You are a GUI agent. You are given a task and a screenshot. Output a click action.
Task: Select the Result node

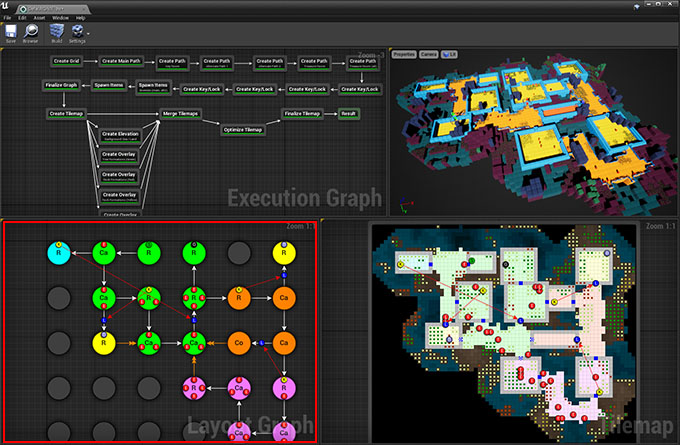coord(348,114)
